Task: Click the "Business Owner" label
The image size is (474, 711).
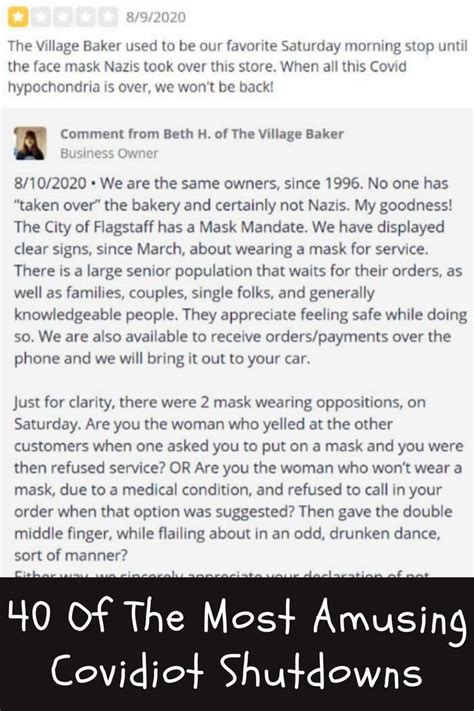Action: [x=109, y=153]
